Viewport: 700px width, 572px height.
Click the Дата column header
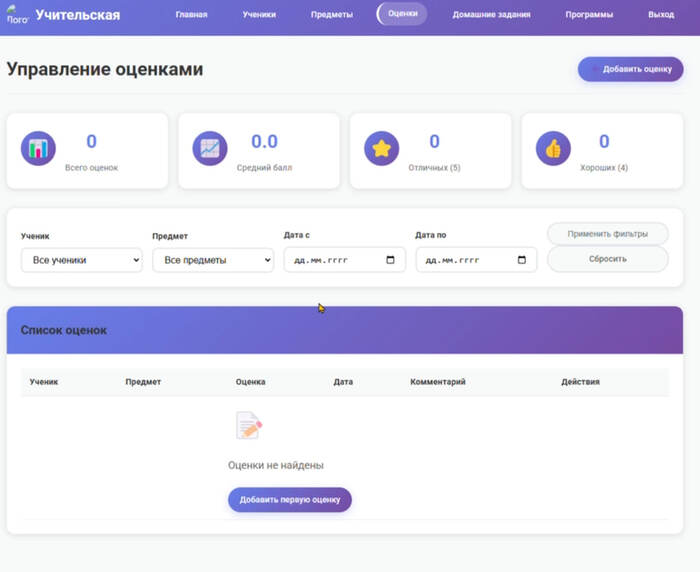point(343,382)
